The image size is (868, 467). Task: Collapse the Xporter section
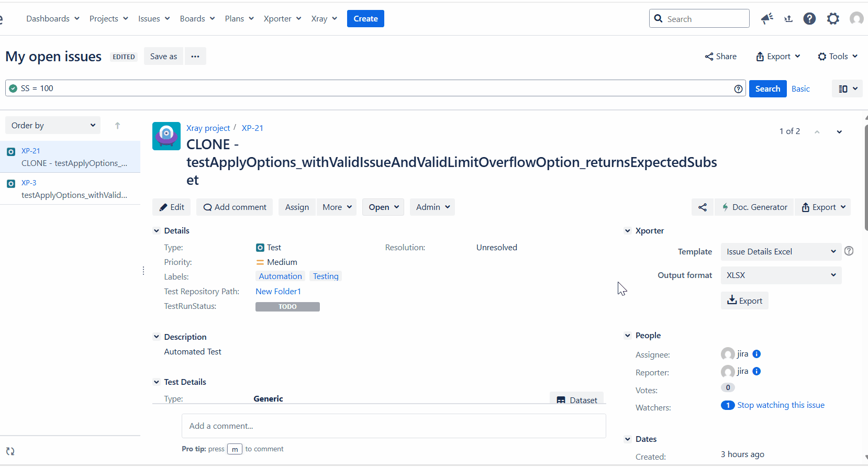(x=628, y=231)
